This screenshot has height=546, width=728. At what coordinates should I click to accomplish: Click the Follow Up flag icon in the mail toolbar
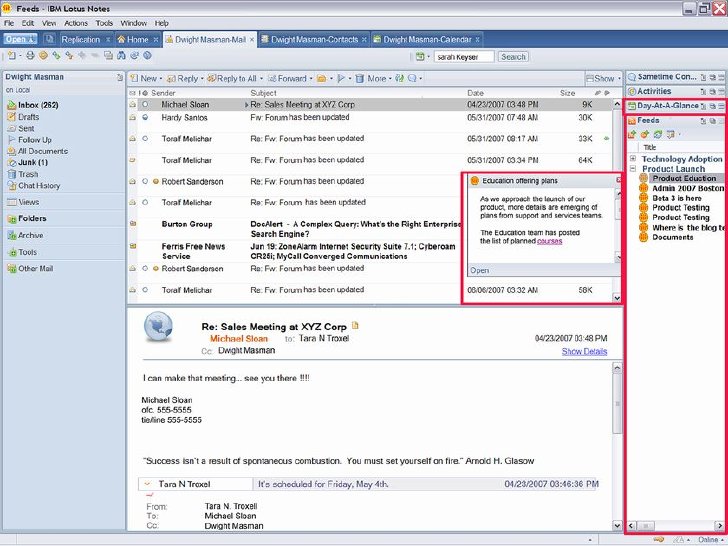pos(341,78)
